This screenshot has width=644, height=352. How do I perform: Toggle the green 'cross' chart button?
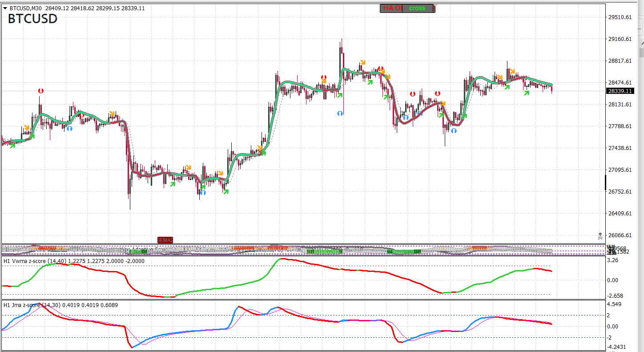coord(417,8)
